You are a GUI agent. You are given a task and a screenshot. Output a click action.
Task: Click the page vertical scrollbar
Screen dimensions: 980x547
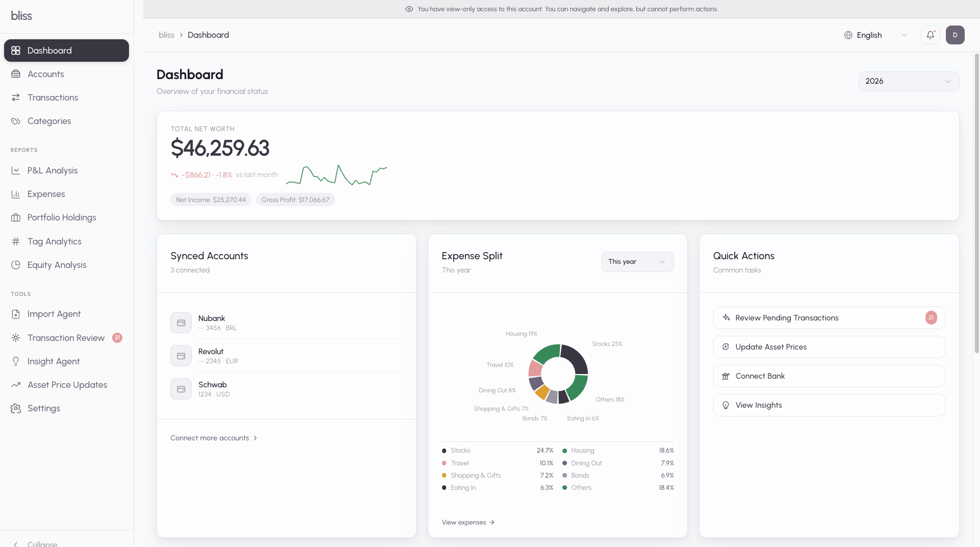(976, 204)
